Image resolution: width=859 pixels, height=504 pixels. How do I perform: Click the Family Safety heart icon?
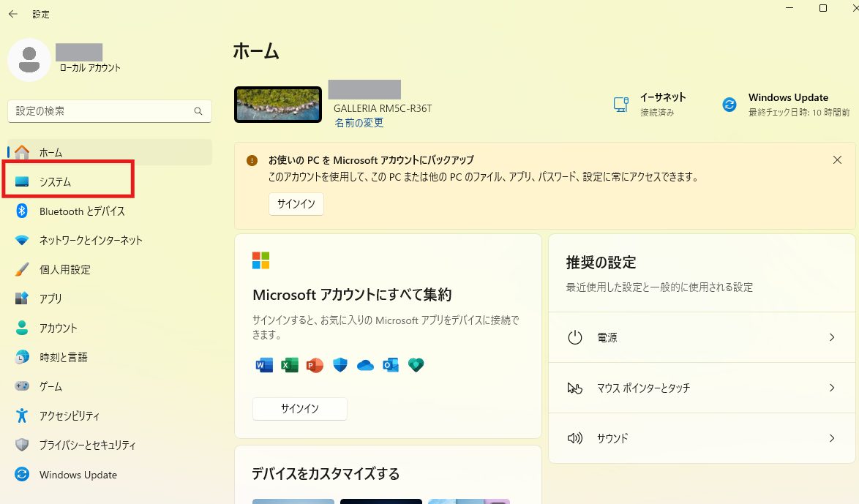click(x=416, y=365)
